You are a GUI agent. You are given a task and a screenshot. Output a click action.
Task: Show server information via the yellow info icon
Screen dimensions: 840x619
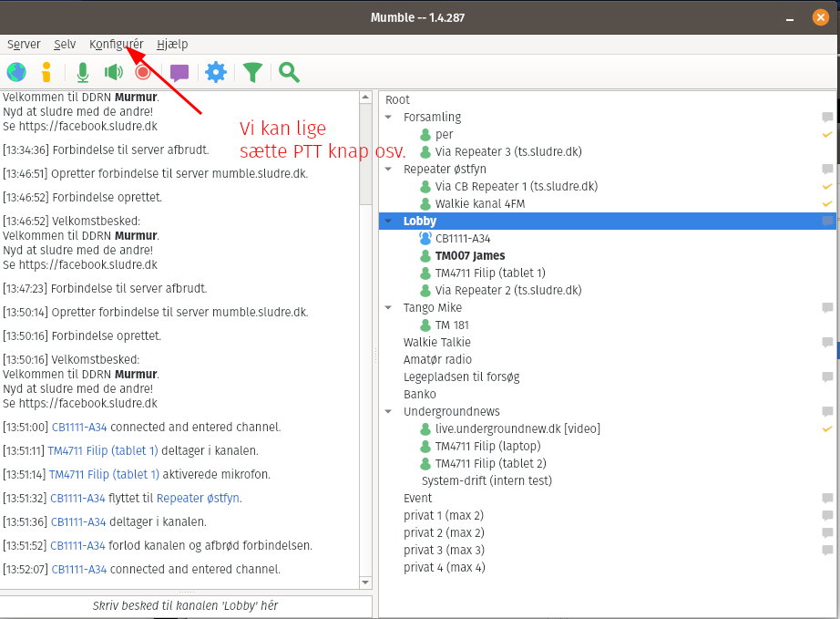46,72
